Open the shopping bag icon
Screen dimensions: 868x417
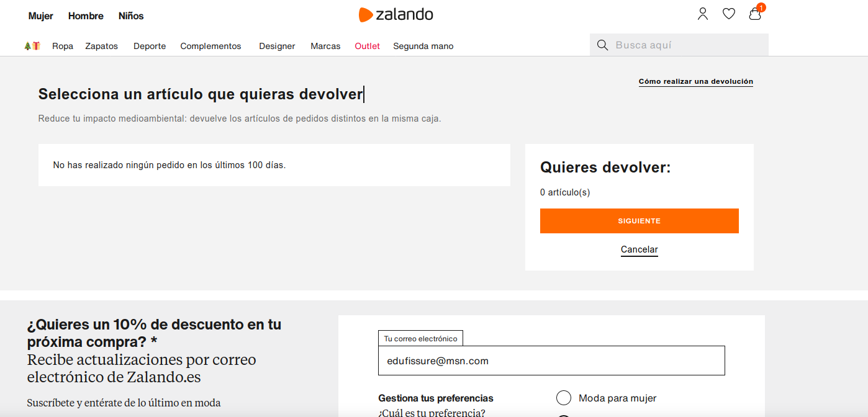[x=755, y=14]
